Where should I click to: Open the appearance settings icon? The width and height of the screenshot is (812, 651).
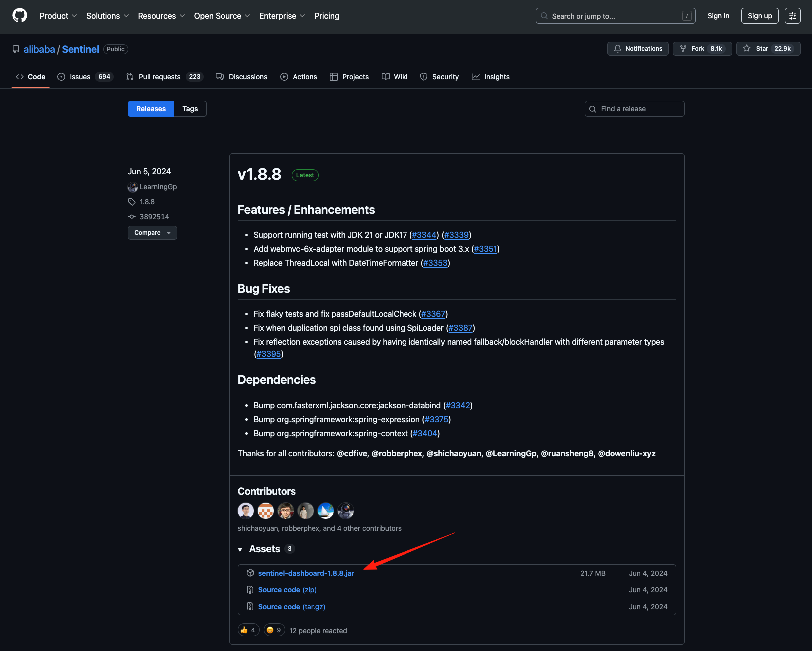click(x=793, y=16)
